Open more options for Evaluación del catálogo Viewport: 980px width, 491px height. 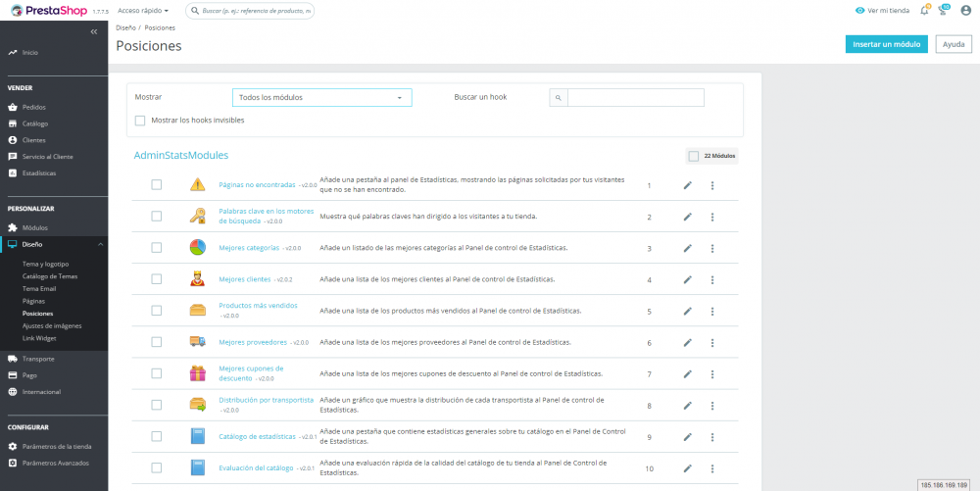tap(711, 468)
